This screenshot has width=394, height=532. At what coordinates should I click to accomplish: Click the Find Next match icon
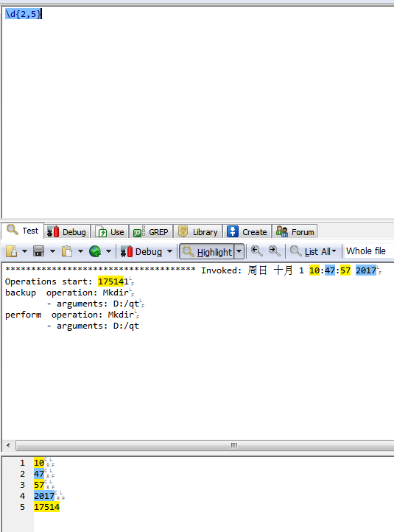(274, 251)
